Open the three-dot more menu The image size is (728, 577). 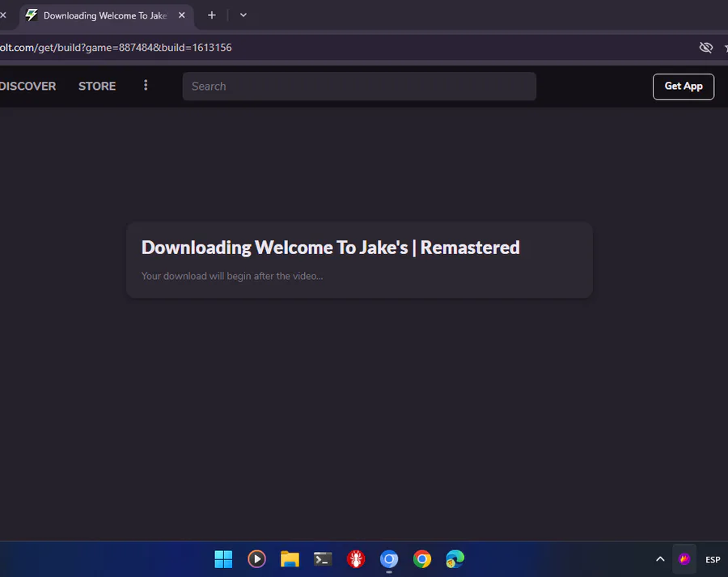(146, 86)
